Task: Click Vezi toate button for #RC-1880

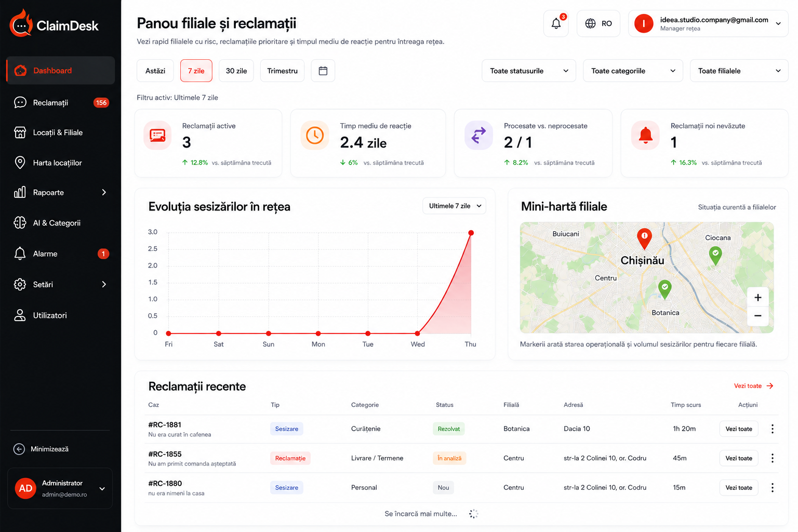Action: 739,487
